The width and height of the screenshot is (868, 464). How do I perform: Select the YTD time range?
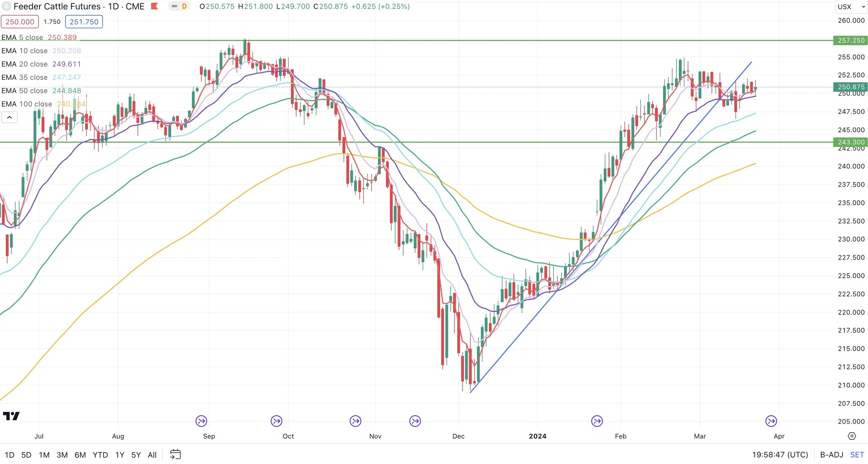click(100, 455)
